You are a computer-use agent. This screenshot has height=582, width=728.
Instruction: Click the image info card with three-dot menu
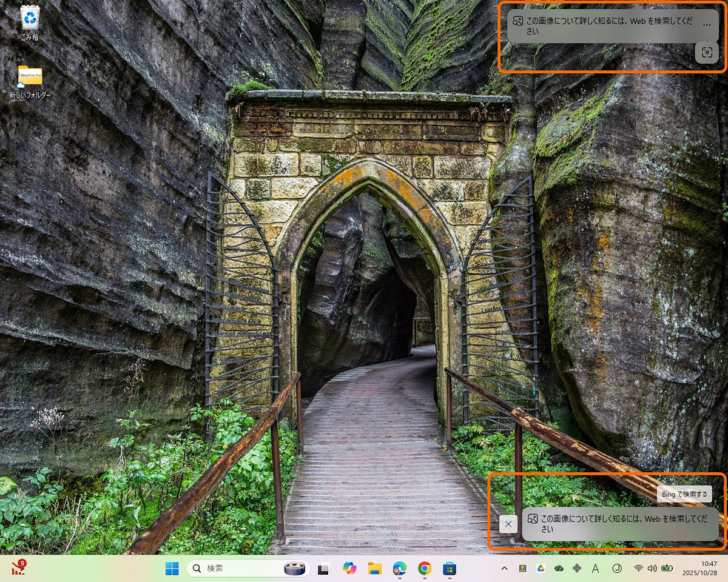pyautogui.click(x=613, y=26)
